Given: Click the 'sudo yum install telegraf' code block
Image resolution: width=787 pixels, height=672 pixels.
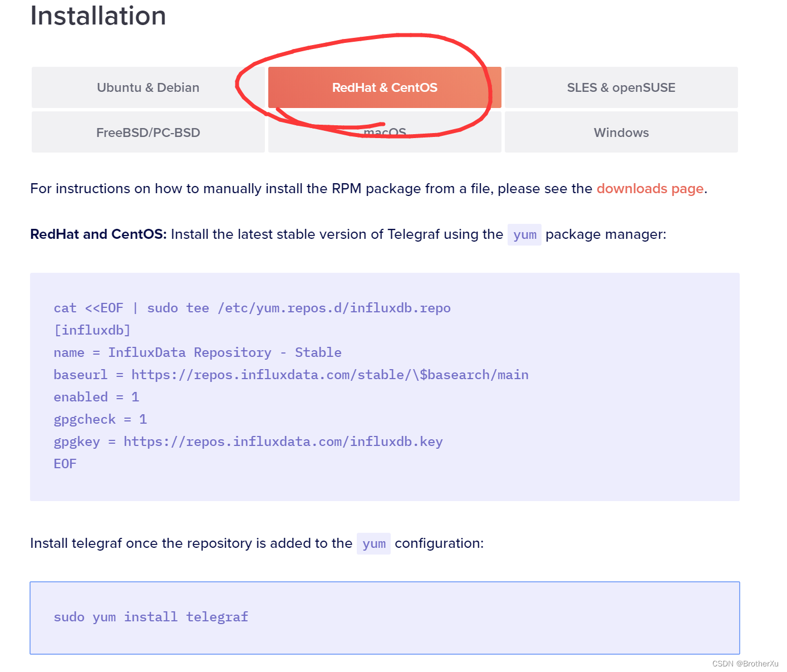Looking at the screenshot, I should click(385, 618).
